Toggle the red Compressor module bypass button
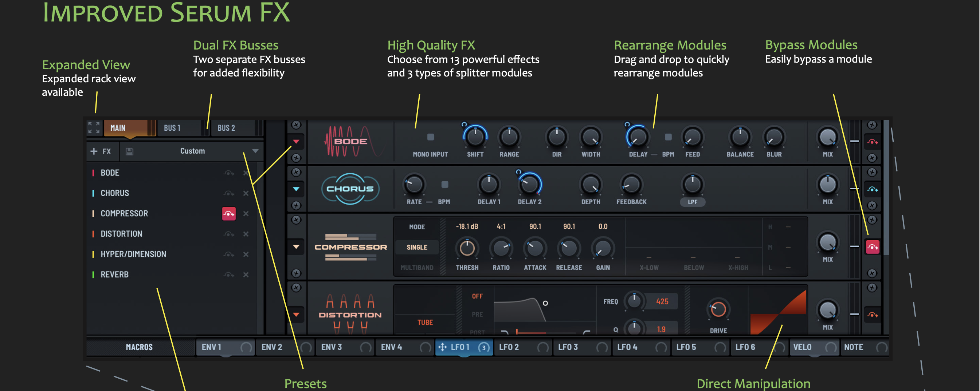980x391 pixels. tap(872, 247)
